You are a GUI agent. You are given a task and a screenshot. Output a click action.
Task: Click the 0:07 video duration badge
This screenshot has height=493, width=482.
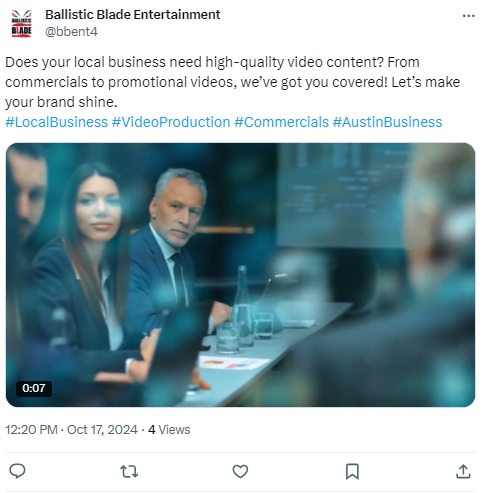(x=34, y=388)
